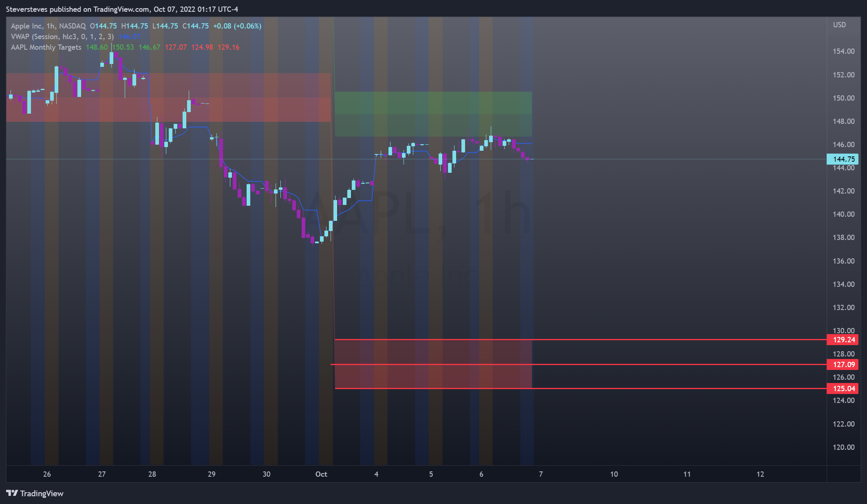This screenshot has height=504, width=867.
Task: Click the AAPL Monthly Targets indicator legend
Action: coord(46,47)
